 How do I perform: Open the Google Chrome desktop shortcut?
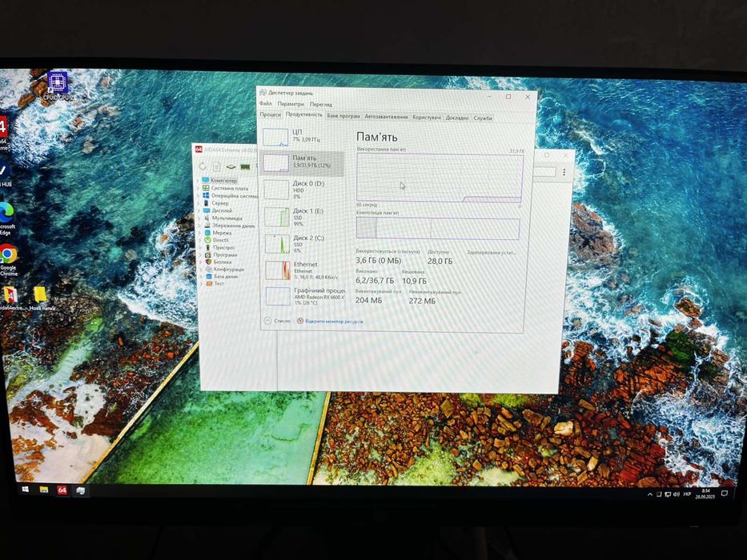[8, 260]
